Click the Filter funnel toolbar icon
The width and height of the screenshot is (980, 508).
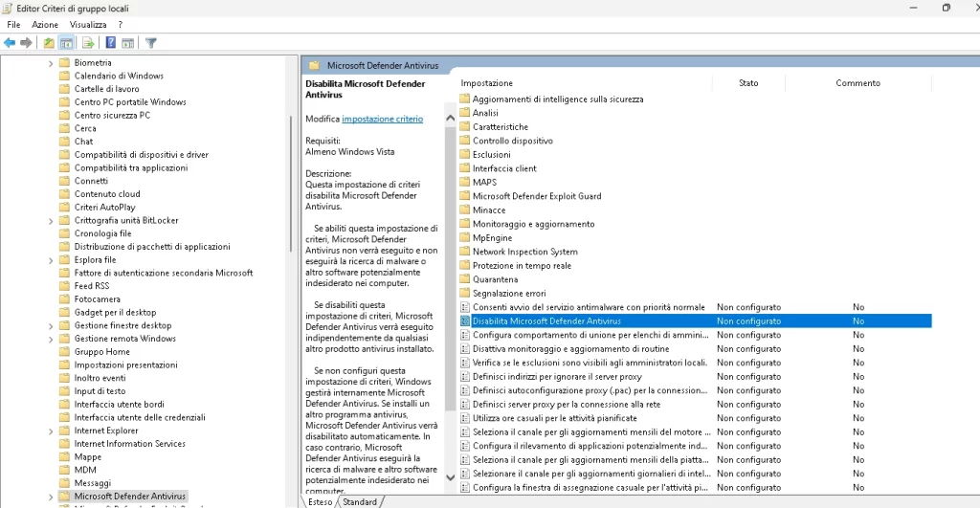click(x=150, y=42)
